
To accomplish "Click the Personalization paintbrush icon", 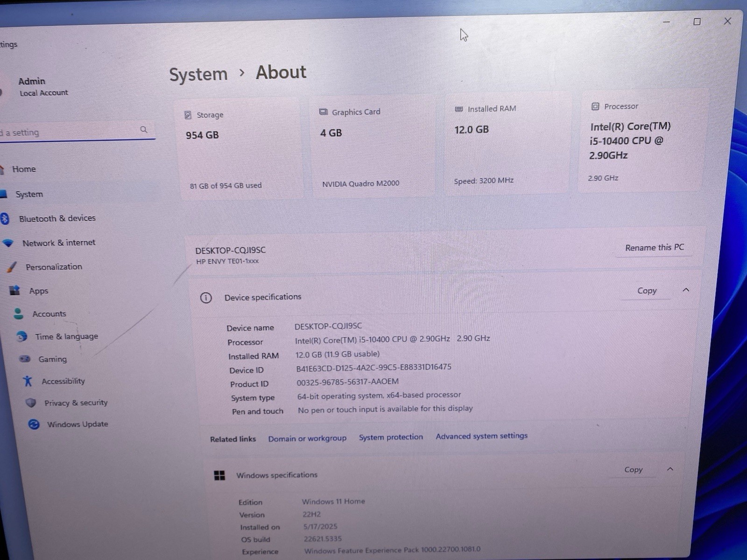I will [x=12, y=267].
